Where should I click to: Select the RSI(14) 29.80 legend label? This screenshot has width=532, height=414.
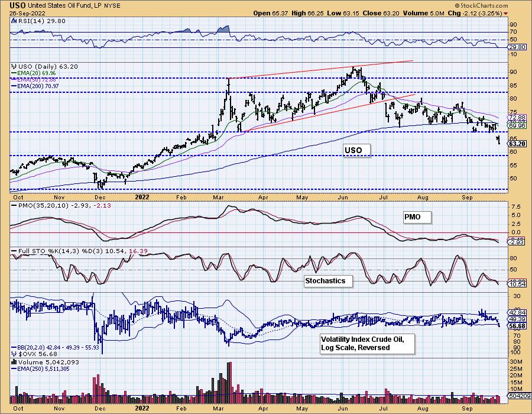[x=41, y=21]
